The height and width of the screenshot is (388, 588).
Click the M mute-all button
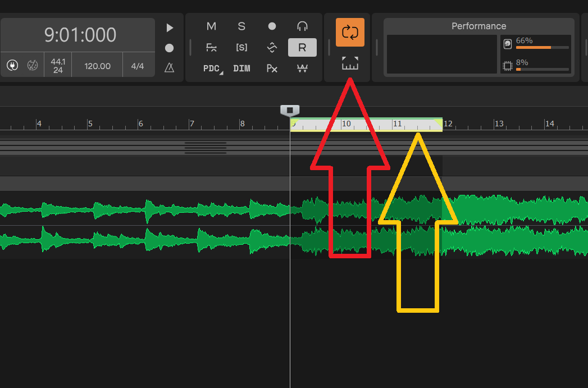(x=211, y=26)
